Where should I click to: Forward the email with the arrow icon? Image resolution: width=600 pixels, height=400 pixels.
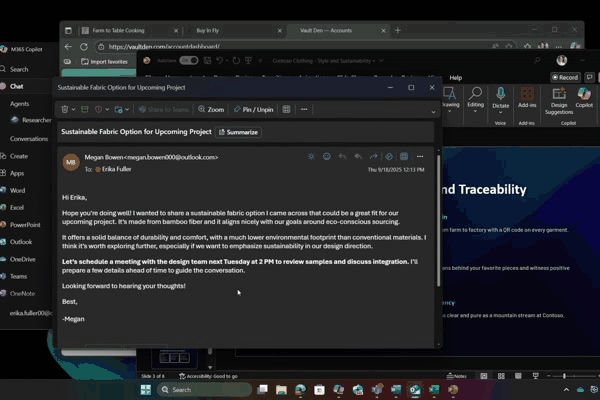pos(373,156)
